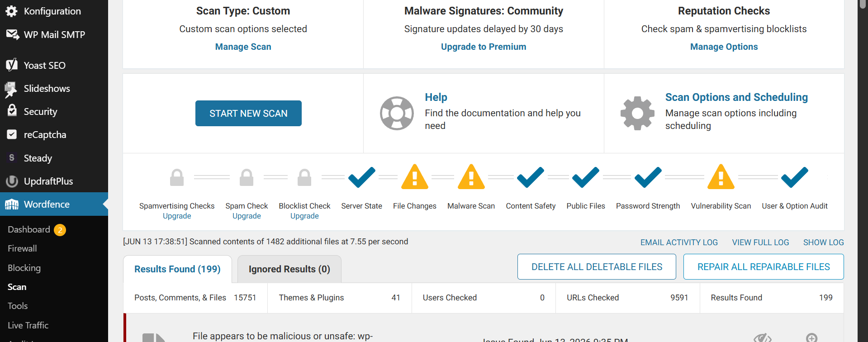This screenshot has width=868, height=342.
Task: Click the Security lock icon in sidebar
Action: [x=12, y=111]
